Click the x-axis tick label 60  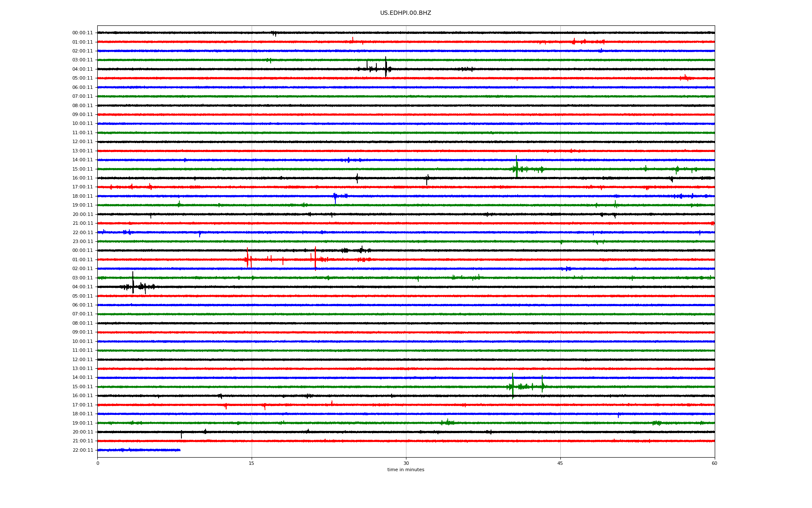714,463
